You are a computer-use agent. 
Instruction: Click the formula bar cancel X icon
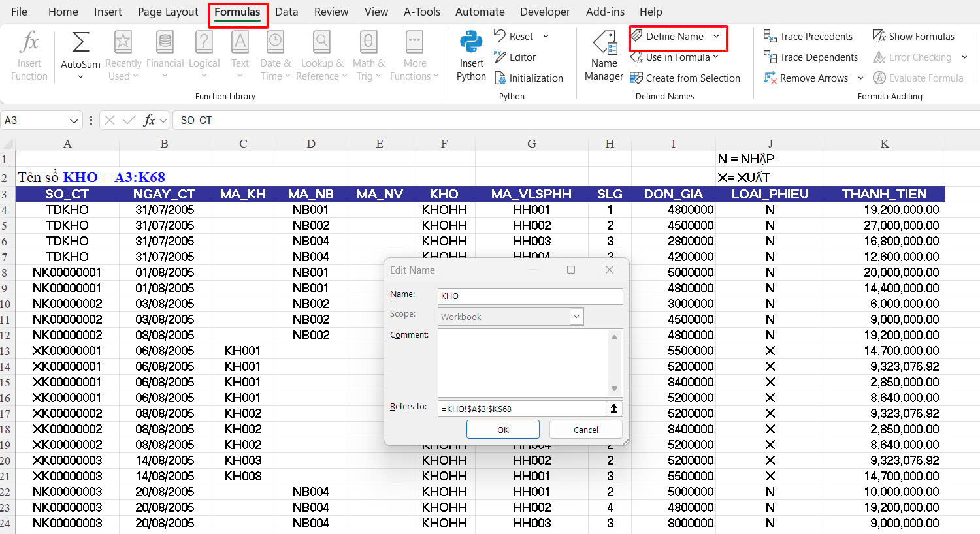(110, 120)
